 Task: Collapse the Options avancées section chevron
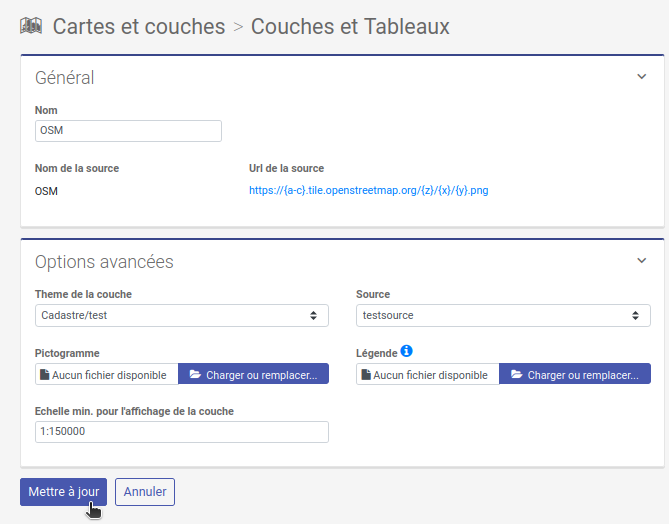coord(642,261)
